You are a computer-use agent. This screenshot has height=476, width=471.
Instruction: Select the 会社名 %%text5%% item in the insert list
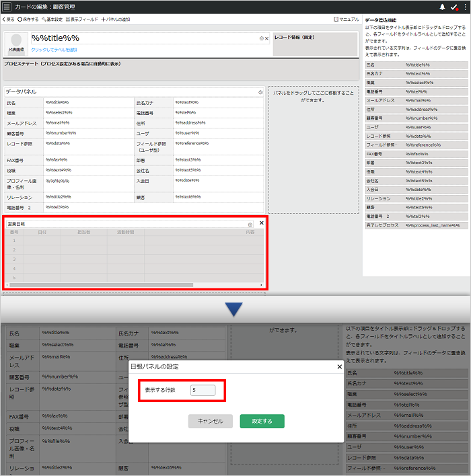point(416,181)
